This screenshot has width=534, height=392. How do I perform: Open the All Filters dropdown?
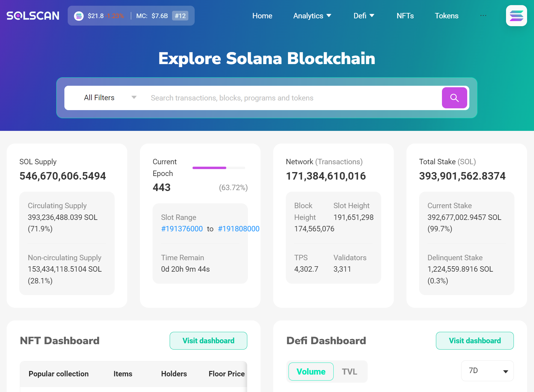(110, 98)
